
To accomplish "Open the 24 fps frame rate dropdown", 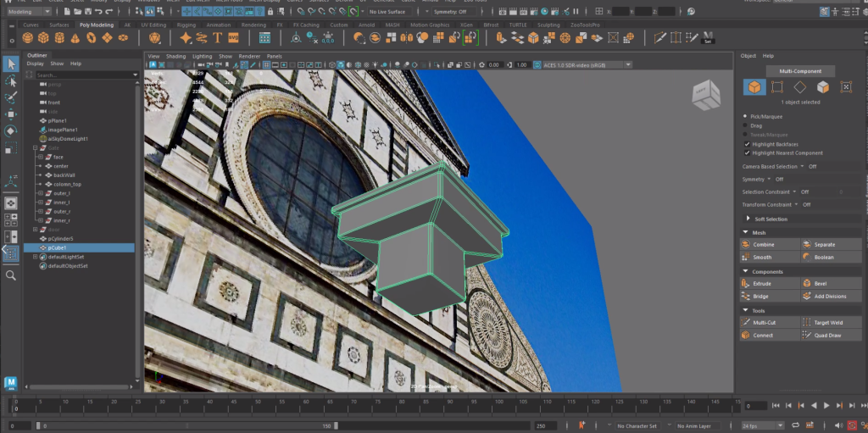I will (764, 426).
